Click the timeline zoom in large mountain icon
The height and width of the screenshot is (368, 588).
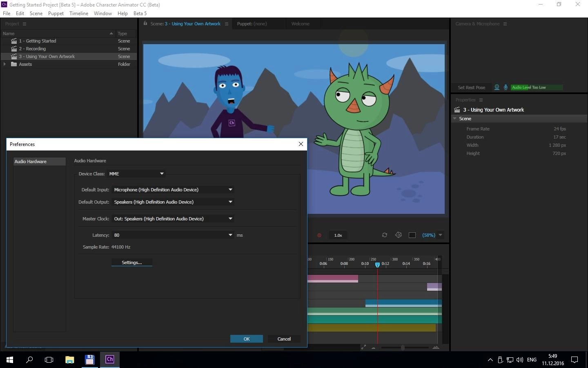[x=436, y=347]
